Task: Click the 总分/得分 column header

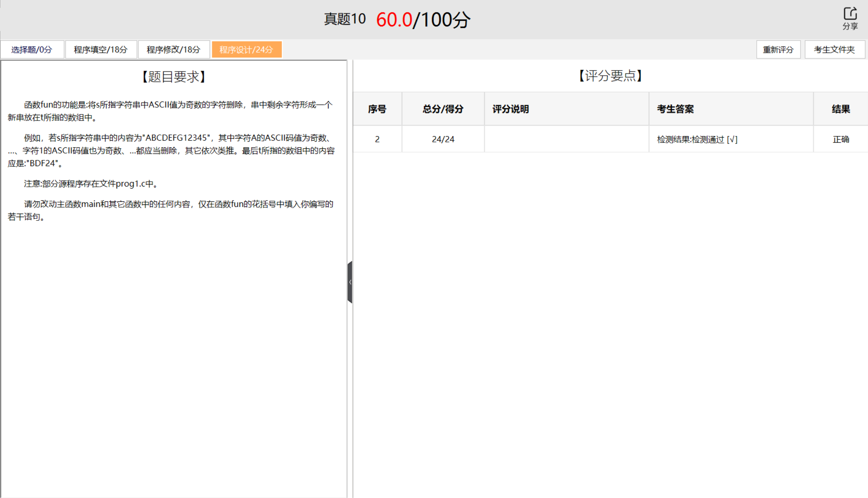Action: coord(443,109)
